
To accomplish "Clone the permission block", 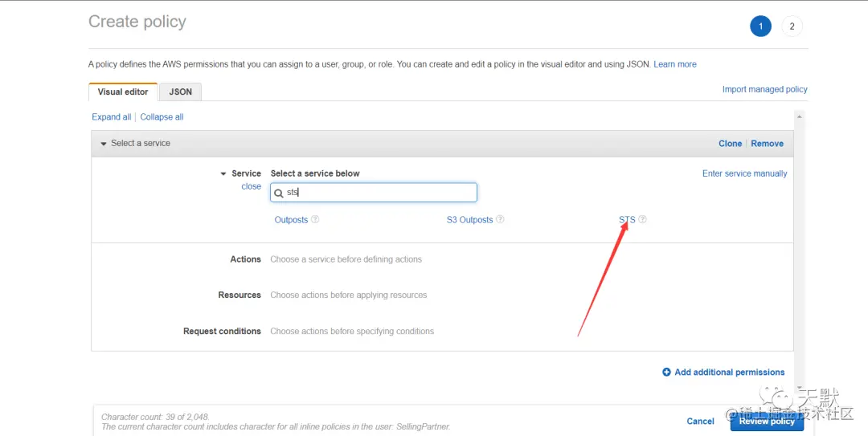I will click(x=730, y=143).
